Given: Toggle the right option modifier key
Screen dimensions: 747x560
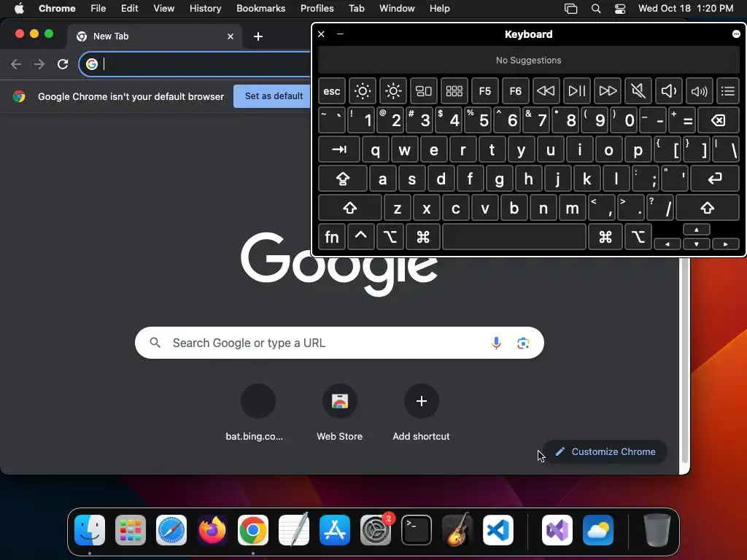Looking at the screenshot, I should (638, 237).
